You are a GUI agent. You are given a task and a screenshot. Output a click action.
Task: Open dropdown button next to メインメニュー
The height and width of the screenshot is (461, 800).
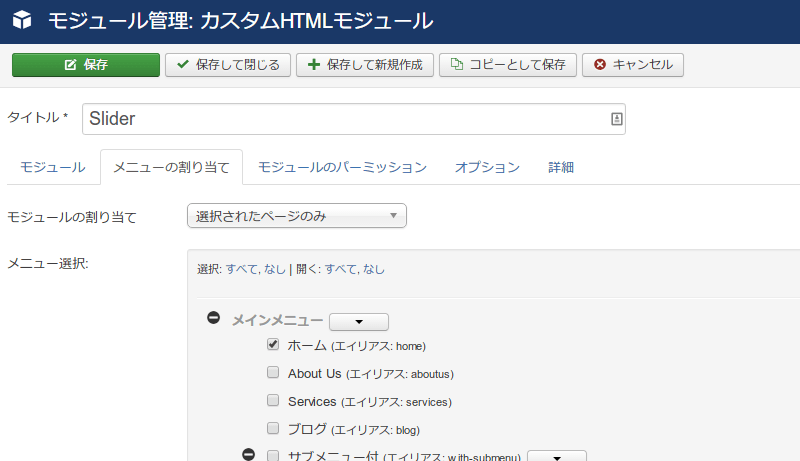coord(359,322)
